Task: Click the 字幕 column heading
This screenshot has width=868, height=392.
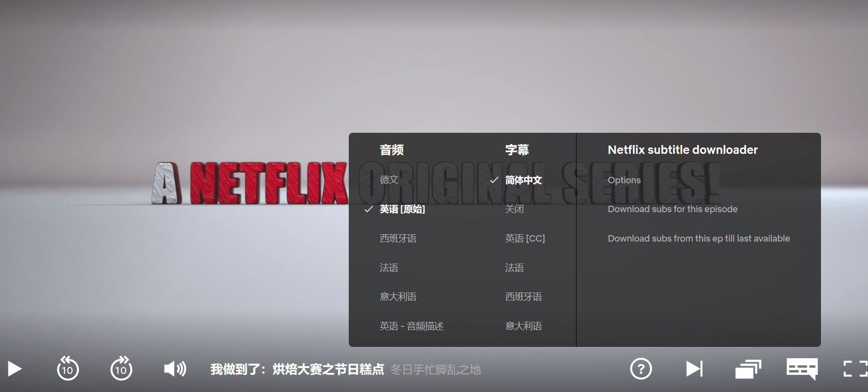Action: click(517, 150)
